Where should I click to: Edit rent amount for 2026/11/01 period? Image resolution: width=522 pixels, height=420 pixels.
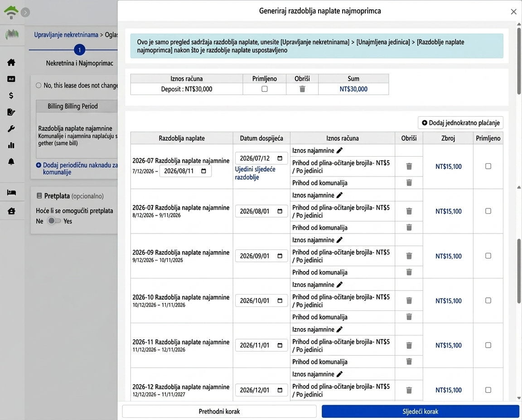[x=339, y=329]
